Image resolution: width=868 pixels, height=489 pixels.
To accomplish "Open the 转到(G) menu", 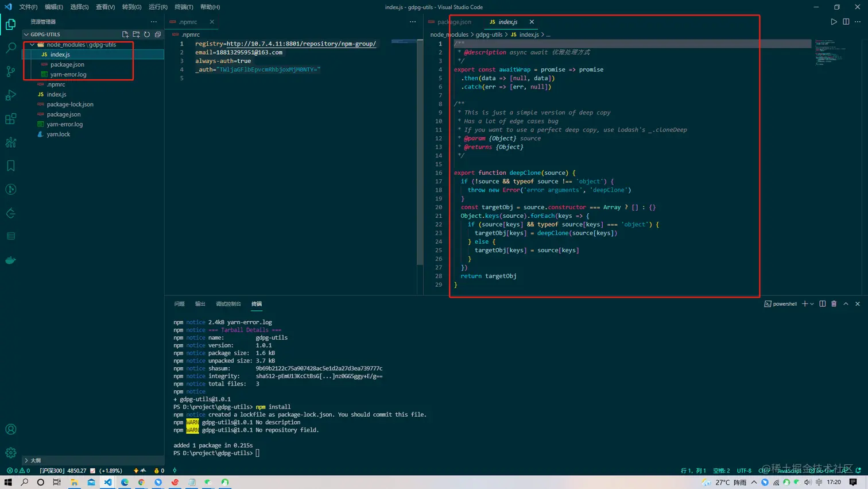I will point(131,7).
